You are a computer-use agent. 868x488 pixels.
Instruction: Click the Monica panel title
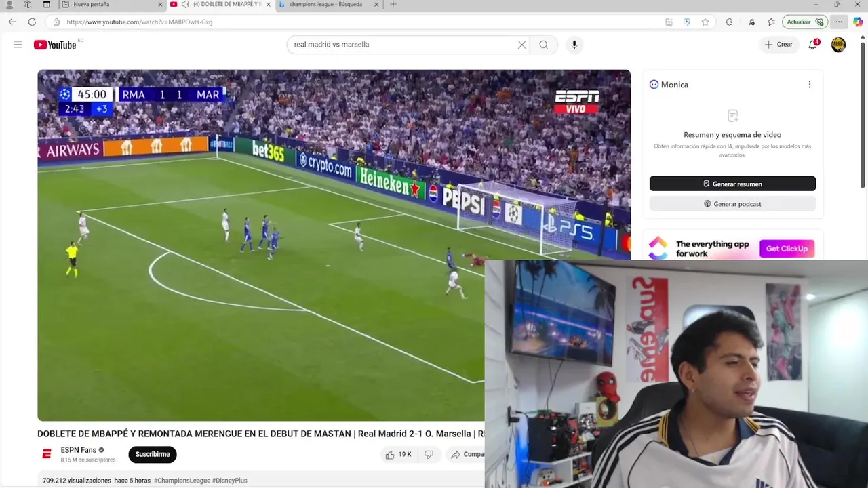point(674,85)
